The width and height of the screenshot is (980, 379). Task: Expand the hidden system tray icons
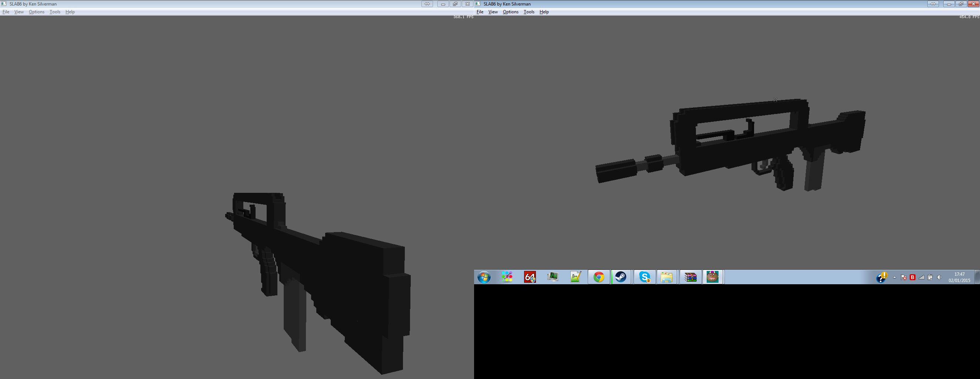point(894,277)
